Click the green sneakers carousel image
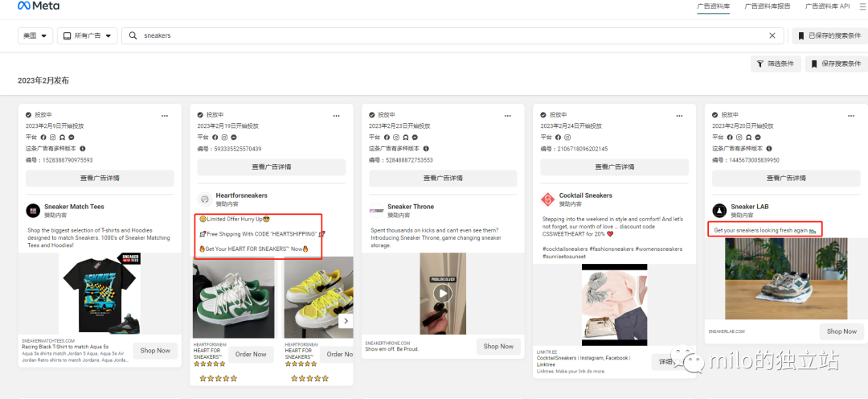 tap(234, 297)
